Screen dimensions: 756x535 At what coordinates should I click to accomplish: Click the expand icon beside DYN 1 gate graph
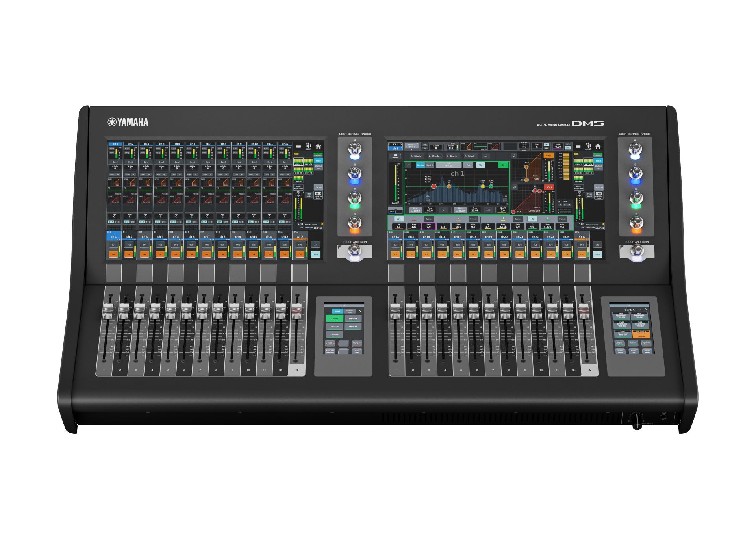point(514,156)
